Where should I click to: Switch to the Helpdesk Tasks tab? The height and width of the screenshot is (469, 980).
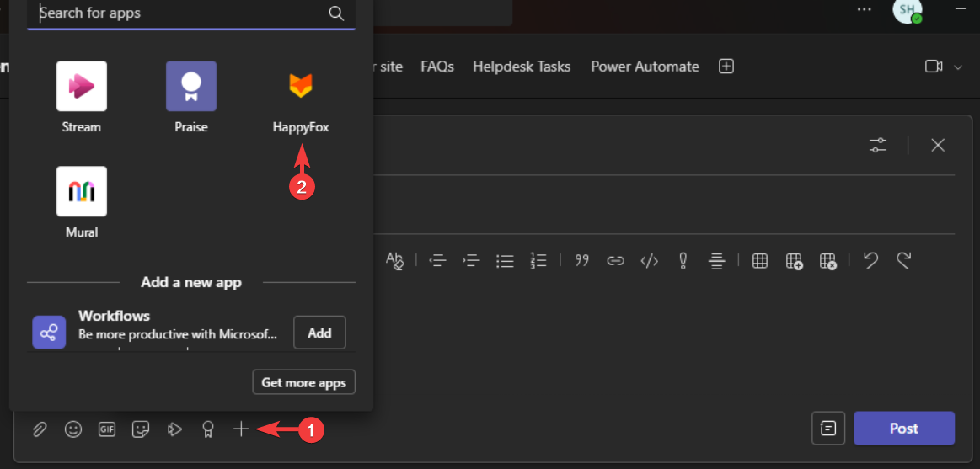click(x=522, y=67)
